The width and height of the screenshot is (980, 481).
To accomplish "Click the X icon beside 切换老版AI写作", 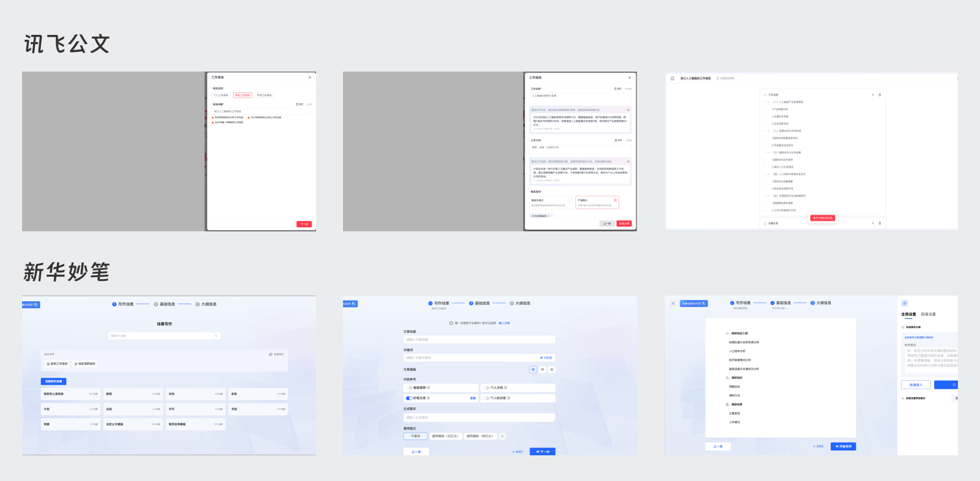I will [673, 304].
